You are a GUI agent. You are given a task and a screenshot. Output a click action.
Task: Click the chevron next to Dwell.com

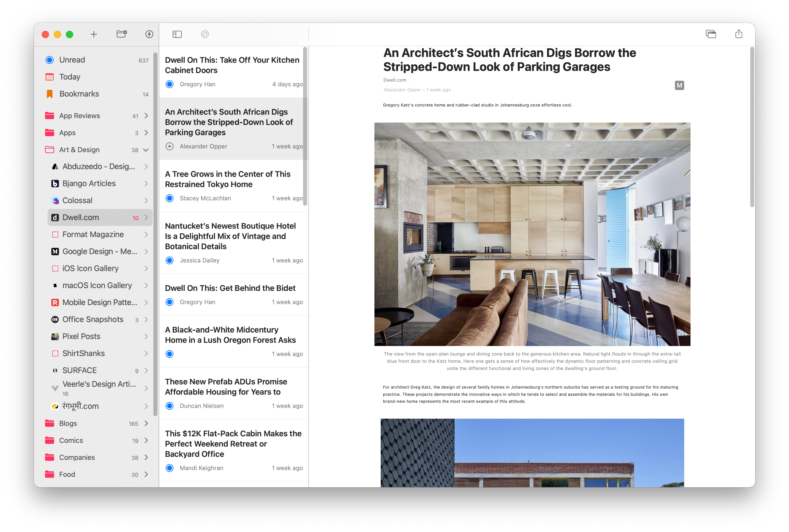[146, 217]
